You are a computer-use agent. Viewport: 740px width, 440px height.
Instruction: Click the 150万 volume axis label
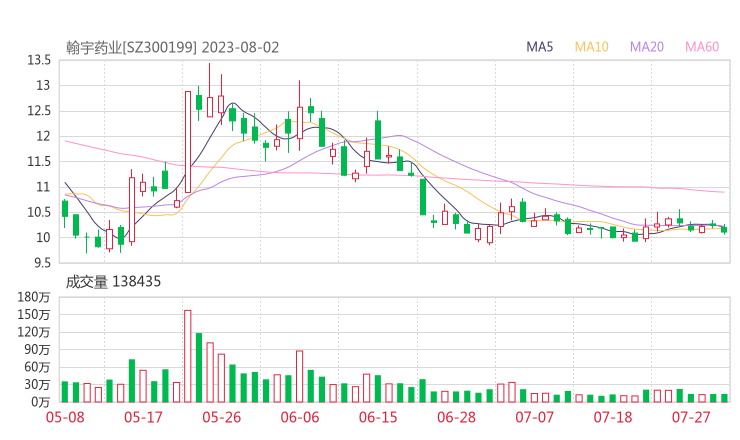[33, 314]
